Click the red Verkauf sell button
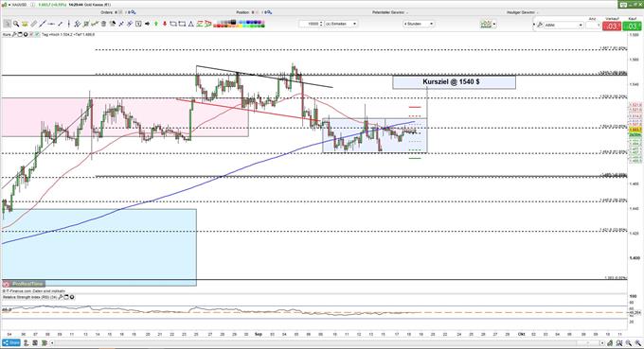The image size is (644, 349). [x=612, y=26]
